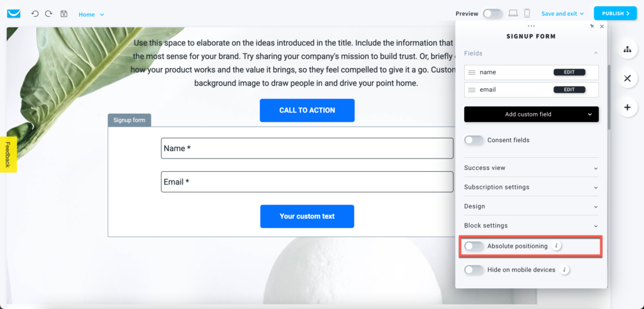Screen dimensions: 644x309
Task: Click the PUBLISH button
Action: [x=615, y=14]
